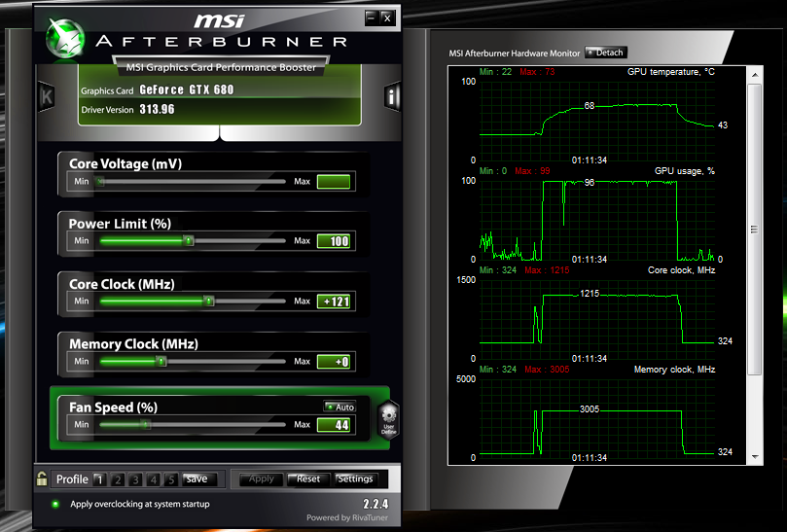Toggle Auto fan speed mode

(x=340, y=407)
